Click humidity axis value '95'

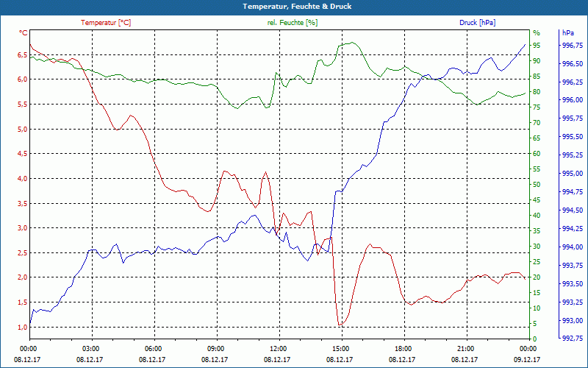537,46
